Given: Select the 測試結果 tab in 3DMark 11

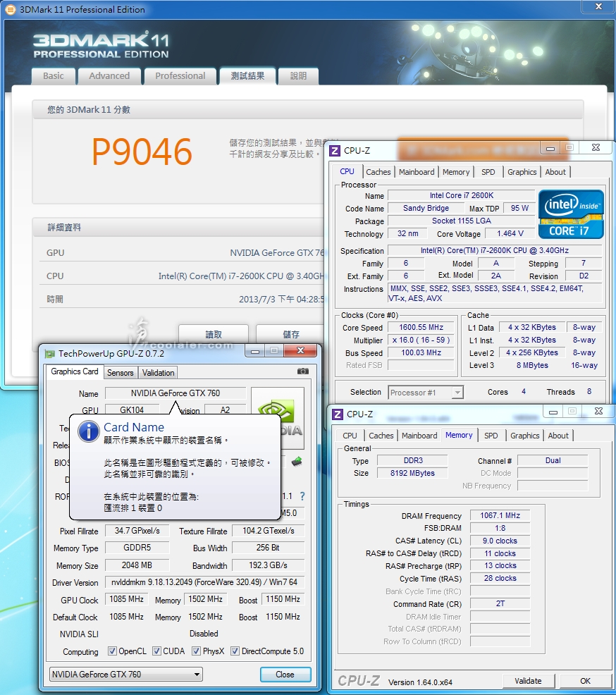Looking at the screenshot, I should [x=247, y=76].
